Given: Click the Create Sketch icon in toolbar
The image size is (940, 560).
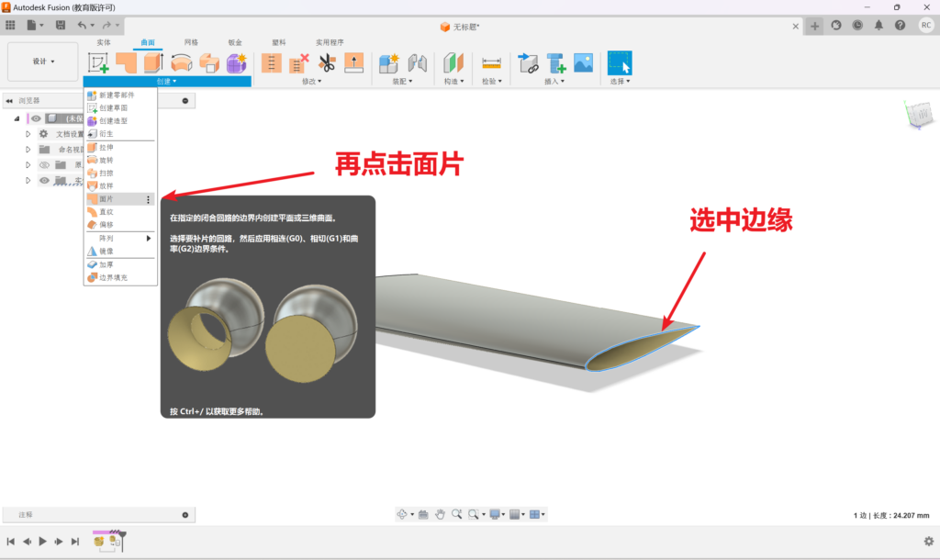Looking at the screenshot, I should click(97, 62).
